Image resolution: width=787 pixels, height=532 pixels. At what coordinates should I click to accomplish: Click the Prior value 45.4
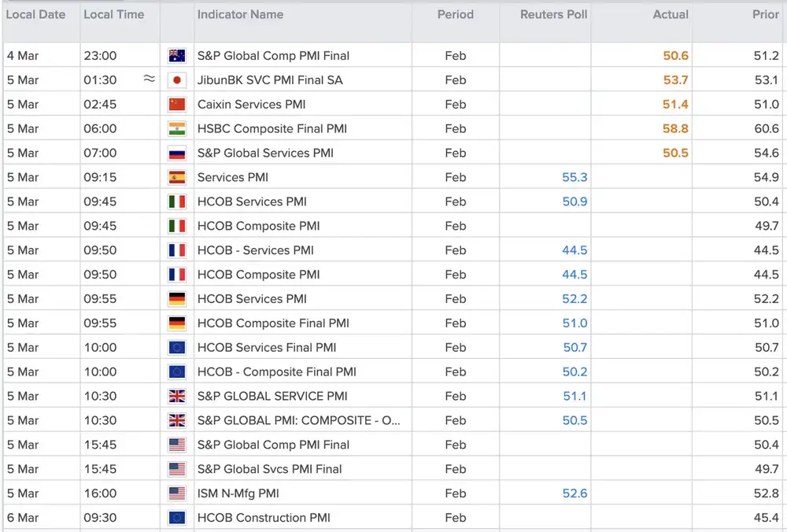click(x=767, y=518)
